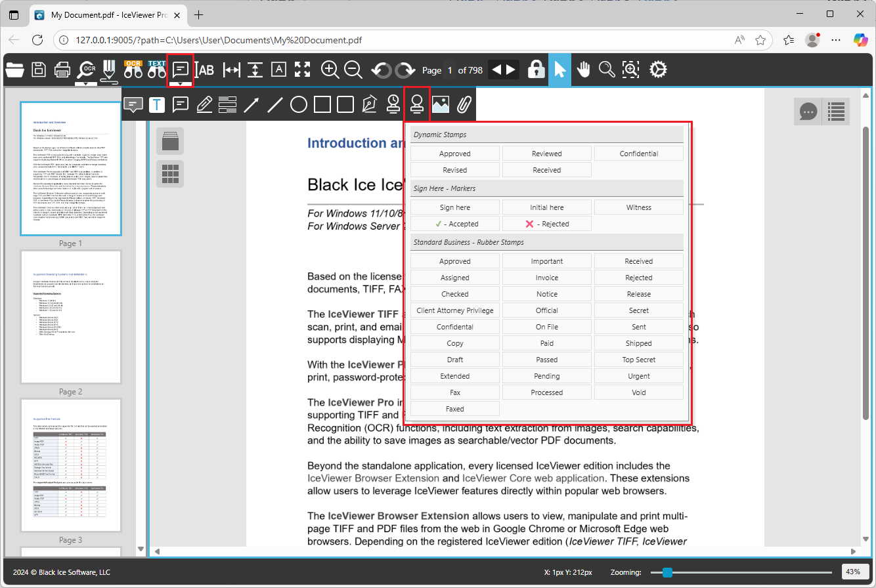Rotate the page clockwise
The width and height of the screenshot is (876, 588).
point(405,70)
